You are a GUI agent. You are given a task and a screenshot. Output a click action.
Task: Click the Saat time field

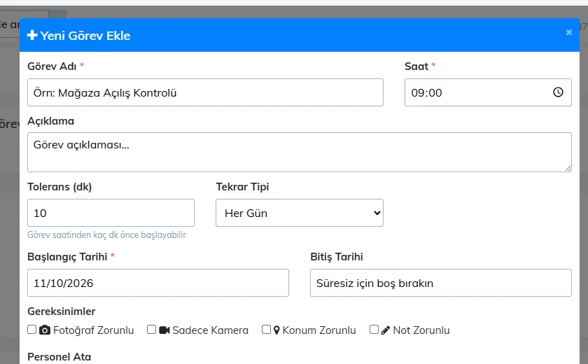point(488,92)
